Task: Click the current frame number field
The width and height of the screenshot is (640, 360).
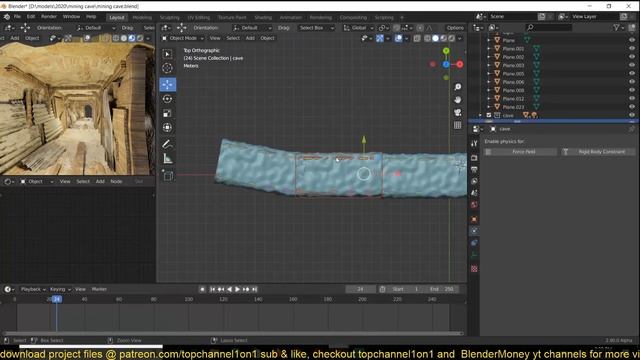Action: [360, 289]
